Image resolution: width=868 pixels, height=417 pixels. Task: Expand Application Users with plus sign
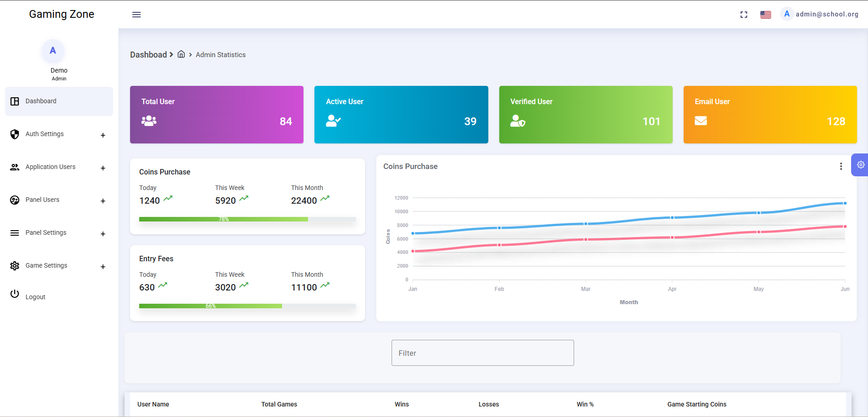tap(103, 168)
